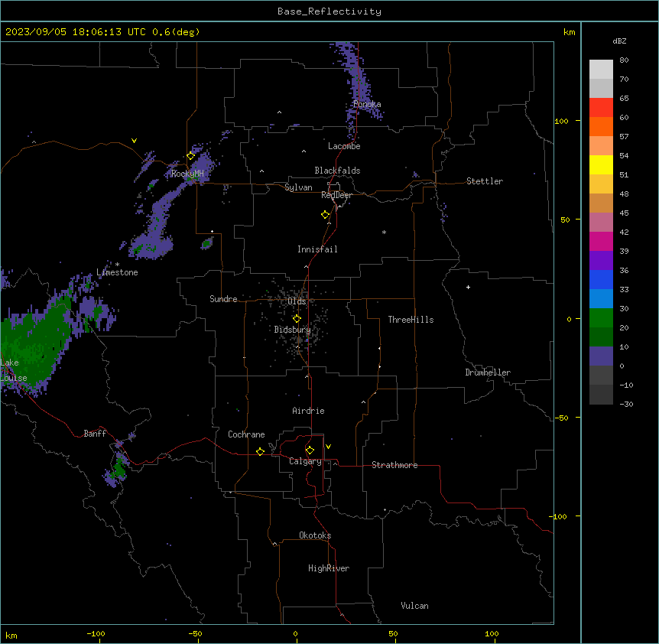
Task: Pick the bright green 30-20 dBZ swatch
Action: [x=601, y=318]
